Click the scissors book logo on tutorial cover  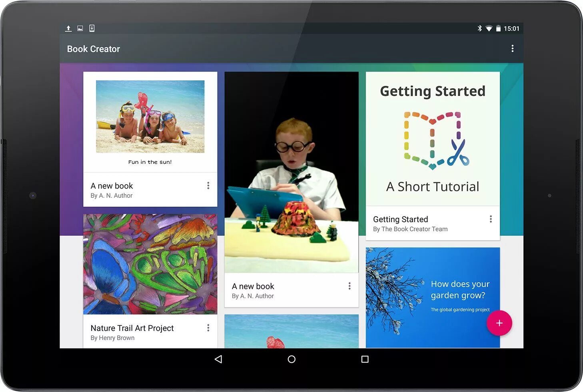[436, 141]
